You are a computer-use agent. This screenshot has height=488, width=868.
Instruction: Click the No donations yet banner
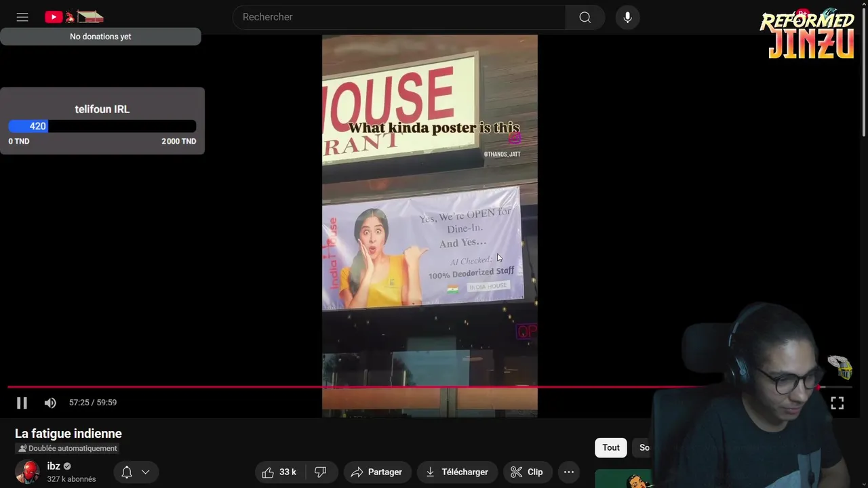click(100, 37)
